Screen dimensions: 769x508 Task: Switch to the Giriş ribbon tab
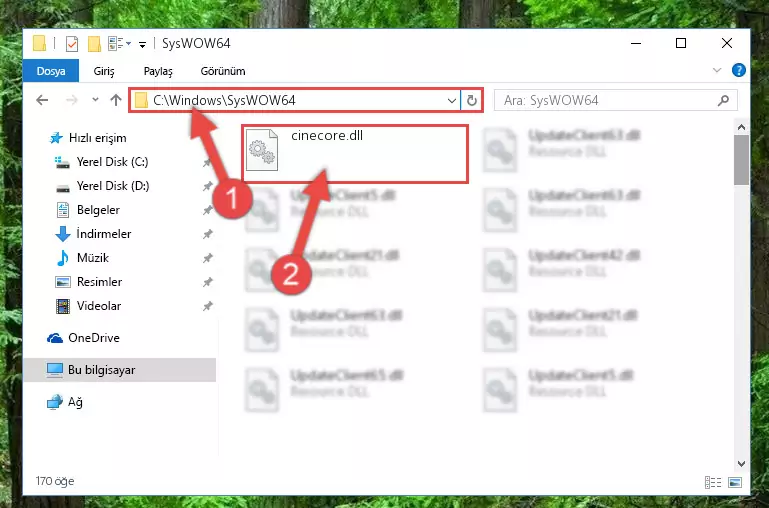(x=104, y=71)
